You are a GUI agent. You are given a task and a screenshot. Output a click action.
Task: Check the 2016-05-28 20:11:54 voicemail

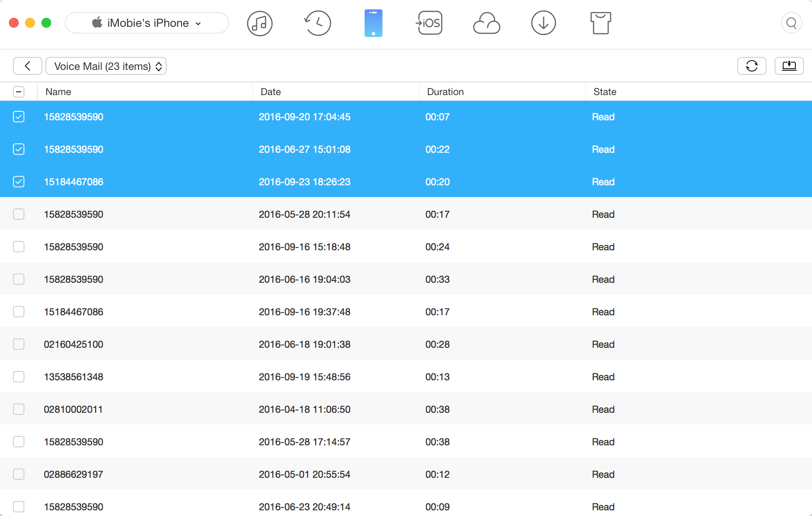pos(19,214)
